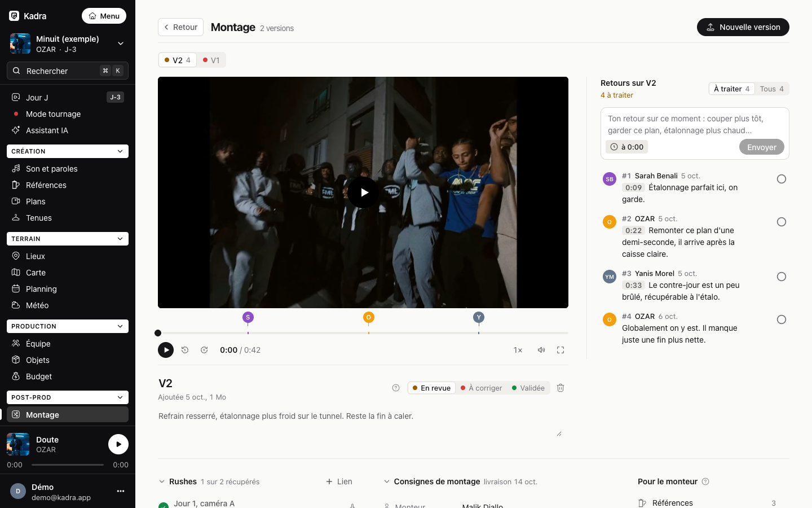The height and width of the screenshot is (508, 812).
Task: Open status help question-mark icon
Action: click(396, 388)
